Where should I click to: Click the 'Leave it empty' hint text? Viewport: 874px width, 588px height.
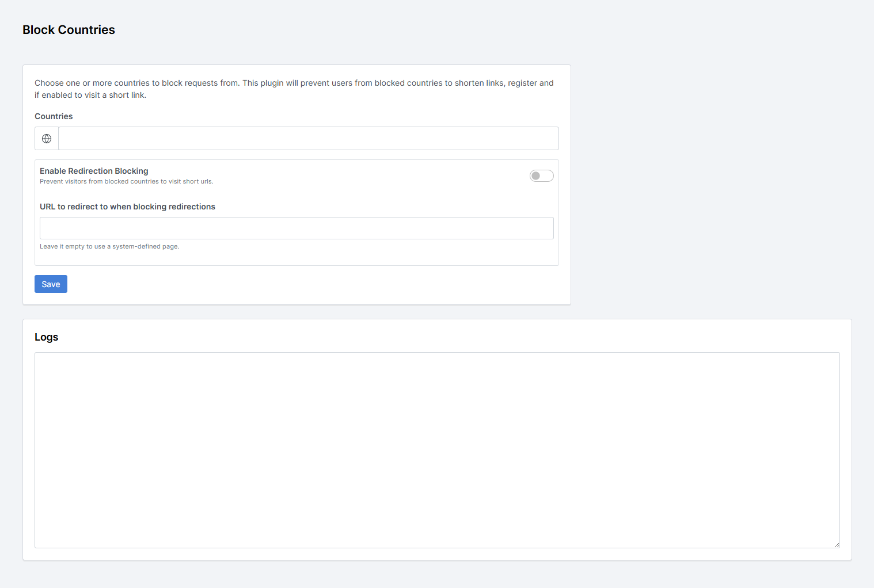click(109, 246)
